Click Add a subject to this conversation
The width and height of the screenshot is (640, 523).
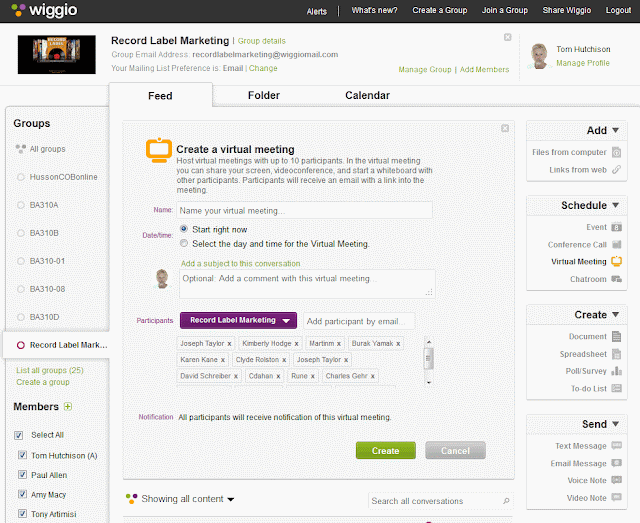(x=240, y=264)
